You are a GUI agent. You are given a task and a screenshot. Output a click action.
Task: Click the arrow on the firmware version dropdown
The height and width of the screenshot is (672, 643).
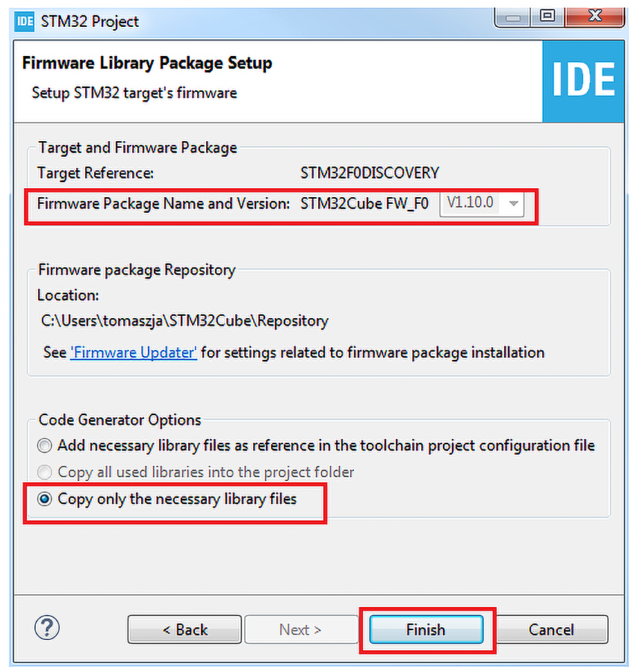513,203
